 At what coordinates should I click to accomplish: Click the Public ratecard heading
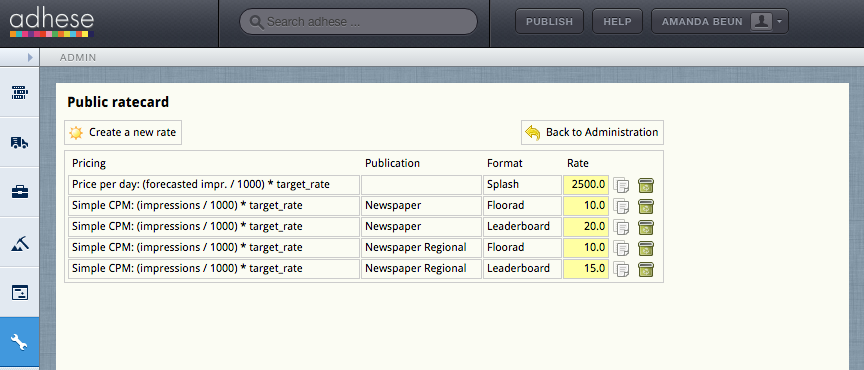point(118,102)
